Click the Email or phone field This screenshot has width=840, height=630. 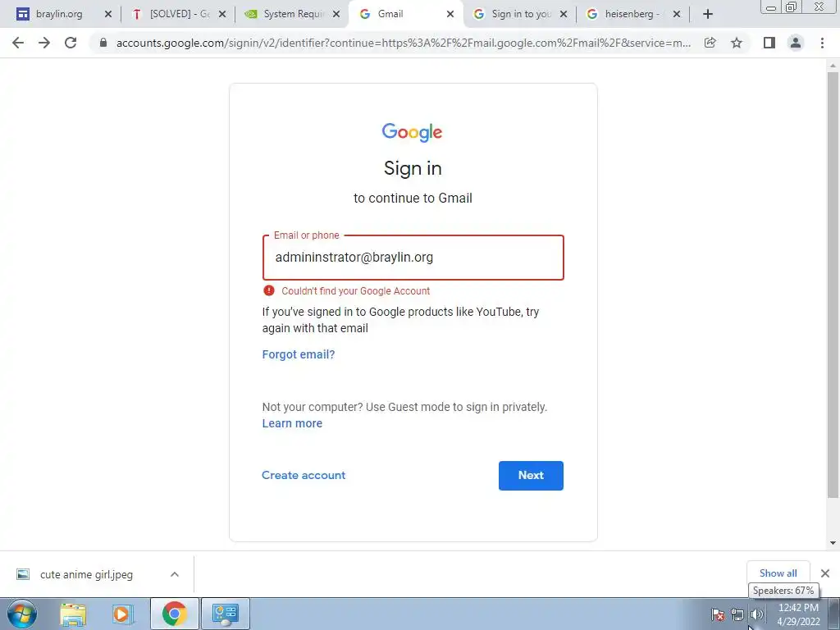pos(413,257)
